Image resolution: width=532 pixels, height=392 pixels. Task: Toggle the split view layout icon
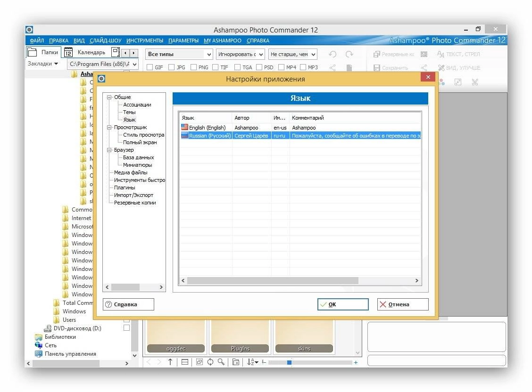tap(184, 362)
